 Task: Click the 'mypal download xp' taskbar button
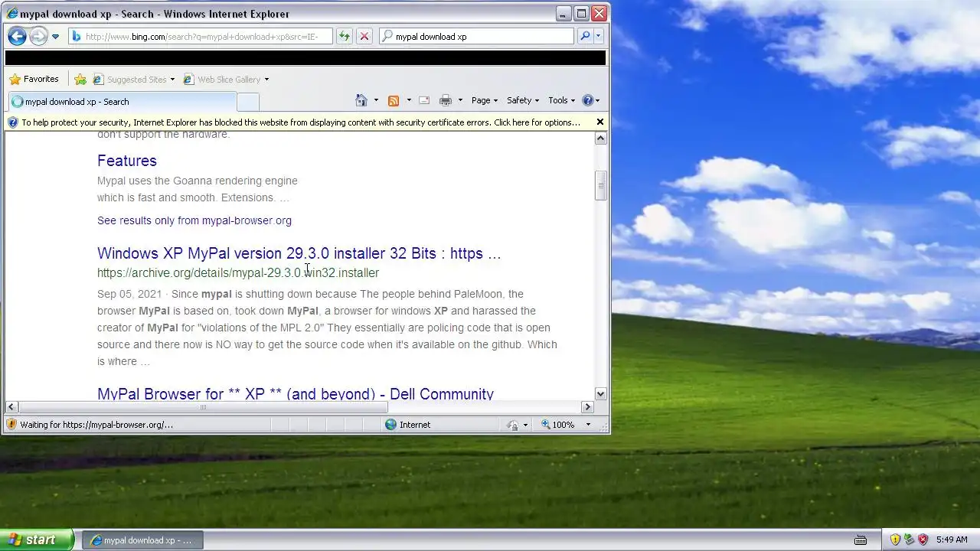[142, 540]
